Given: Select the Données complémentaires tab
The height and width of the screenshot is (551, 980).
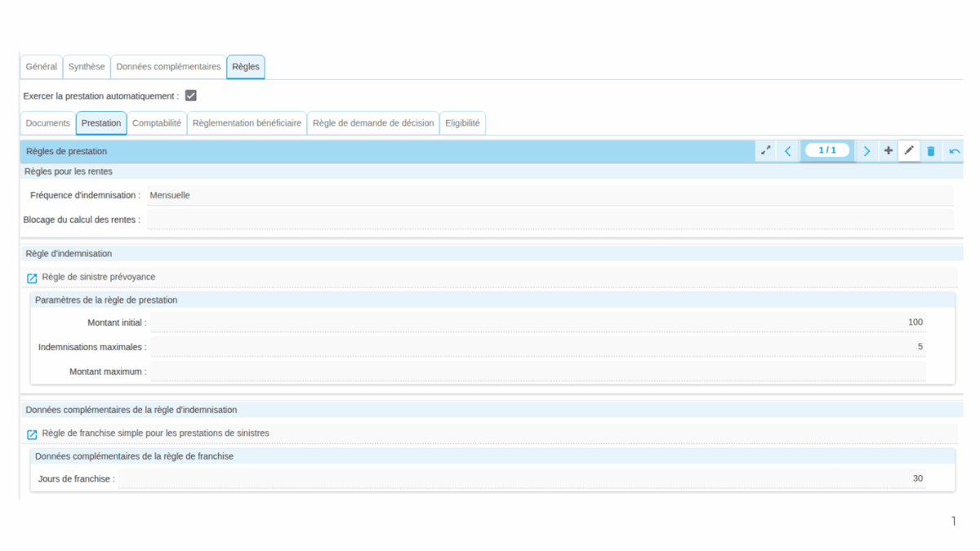Looking at the screenshot, I should coord(168,67).
